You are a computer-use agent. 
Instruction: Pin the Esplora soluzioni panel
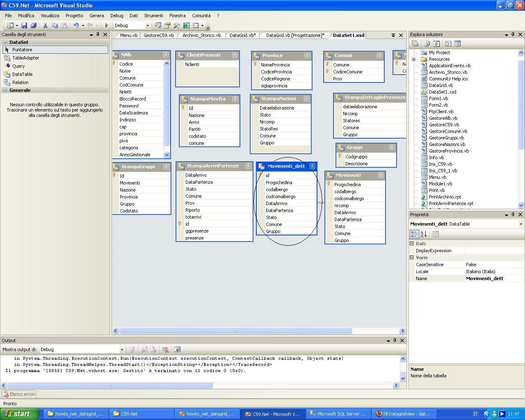(x=513, y=35)
